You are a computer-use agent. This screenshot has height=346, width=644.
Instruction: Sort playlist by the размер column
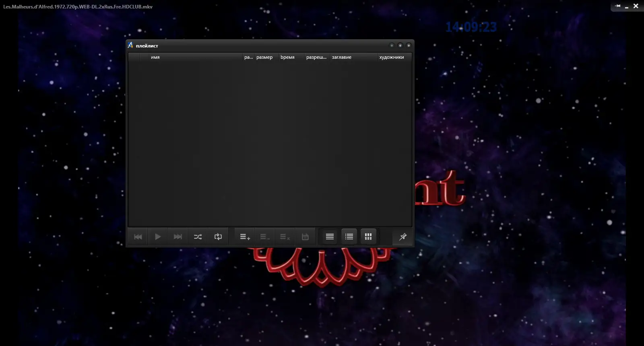pos(267,57)
